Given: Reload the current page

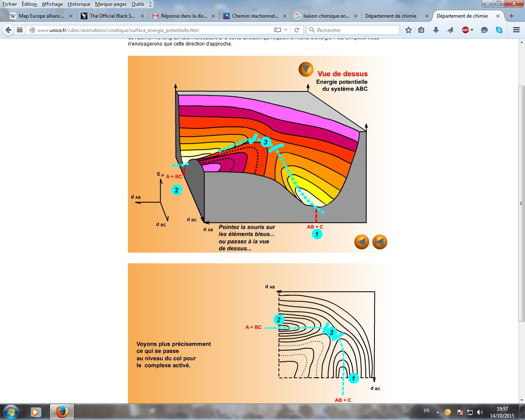Looking at the screenshot, I should pyautogui.click(x=297, y=30).
